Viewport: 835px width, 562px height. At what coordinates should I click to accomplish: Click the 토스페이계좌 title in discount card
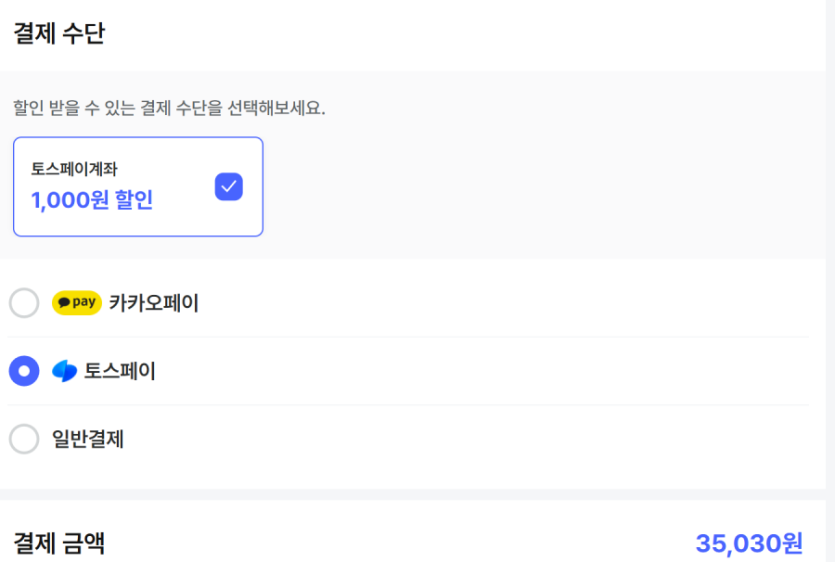point(74,169)
